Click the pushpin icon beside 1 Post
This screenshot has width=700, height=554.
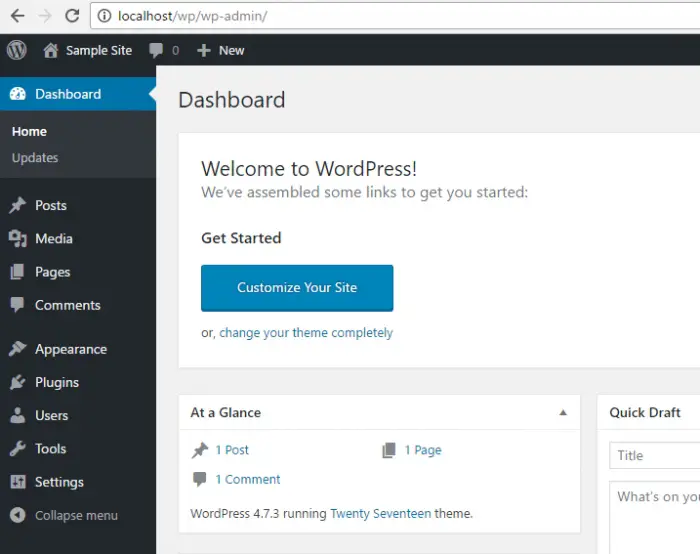click(200, 450)
